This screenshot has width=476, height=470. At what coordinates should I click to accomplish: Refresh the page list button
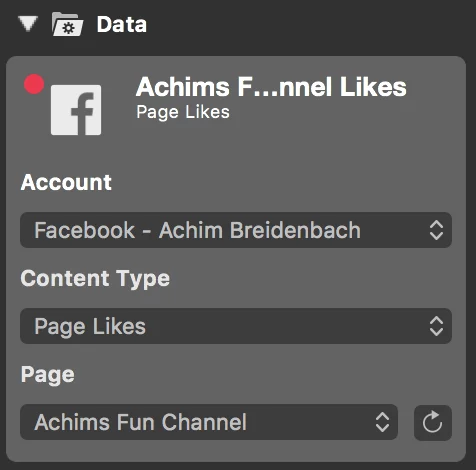[433, 423]
